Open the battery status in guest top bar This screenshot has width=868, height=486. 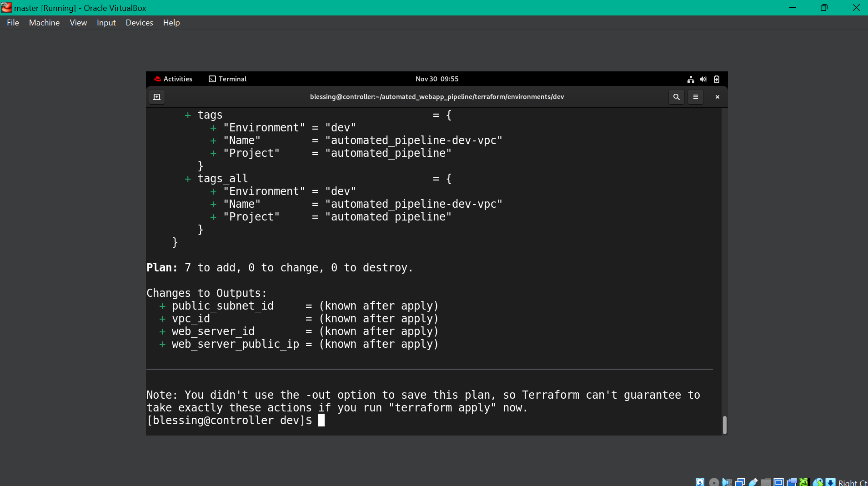[x=716, y=79]
